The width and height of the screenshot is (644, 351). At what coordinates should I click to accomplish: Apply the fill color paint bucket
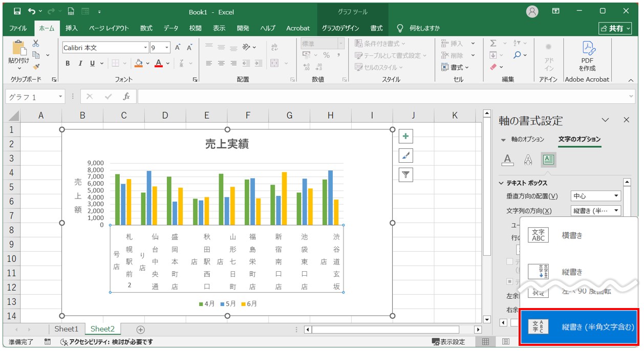pyautogui.click(x=138, y=63)
